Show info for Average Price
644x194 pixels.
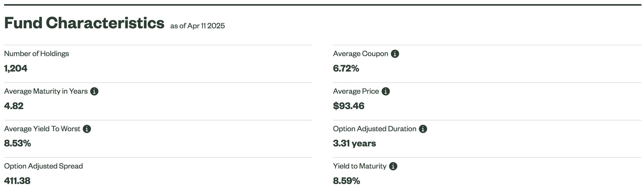385,91
